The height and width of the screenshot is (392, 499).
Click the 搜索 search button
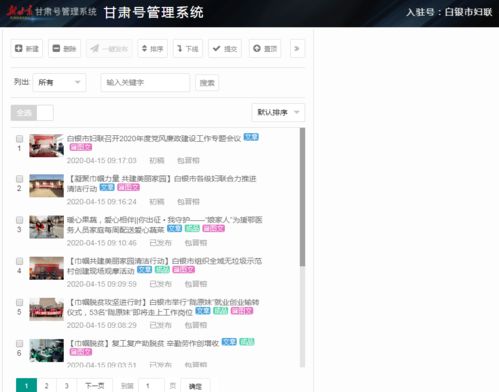(207, 83)
